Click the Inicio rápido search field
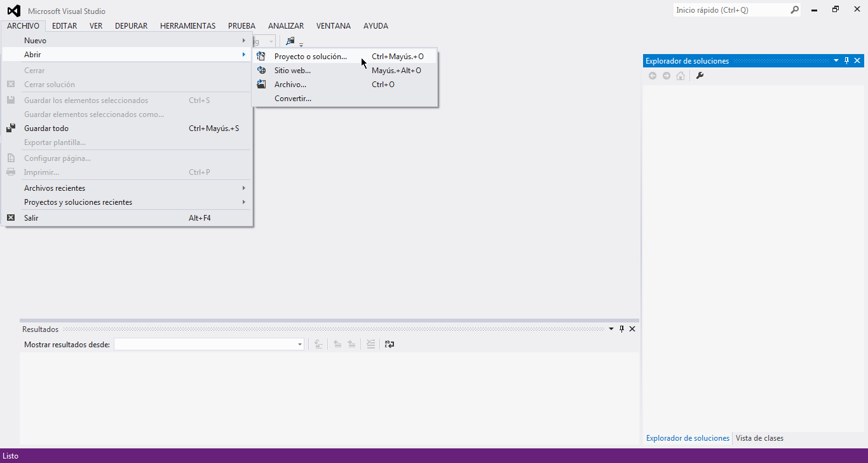The width and height of the screenshot is (868, 463). pyautogui.click(x=731, y=10)
